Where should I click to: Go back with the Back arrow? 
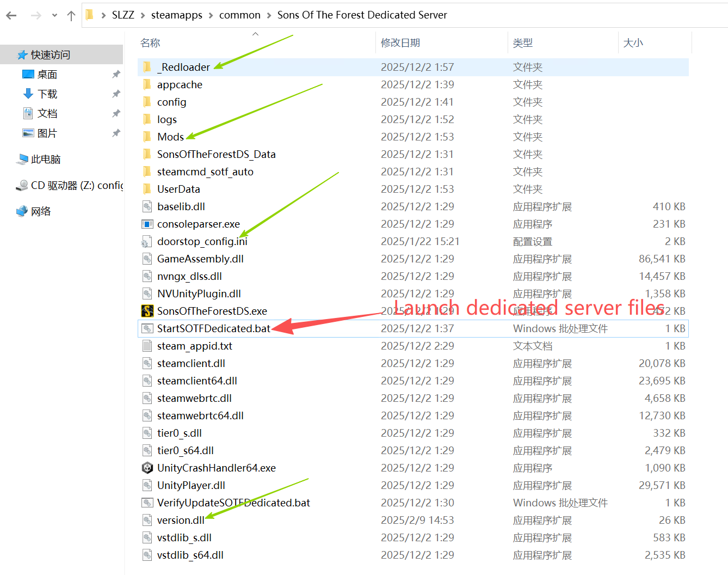[11, 16]
